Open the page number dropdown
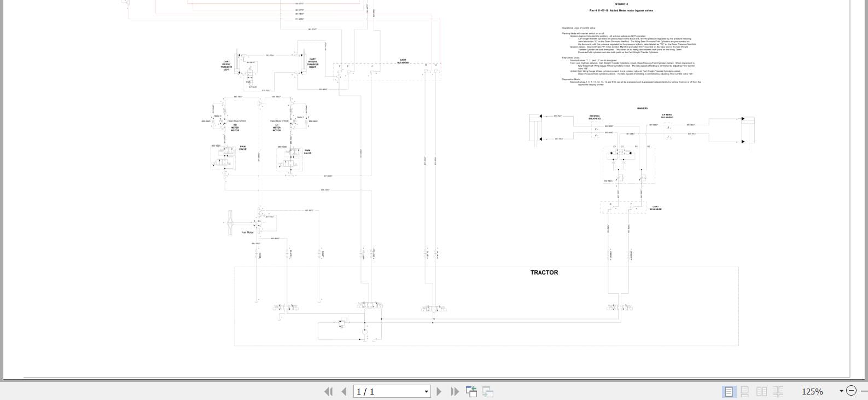 coord(427,392)
